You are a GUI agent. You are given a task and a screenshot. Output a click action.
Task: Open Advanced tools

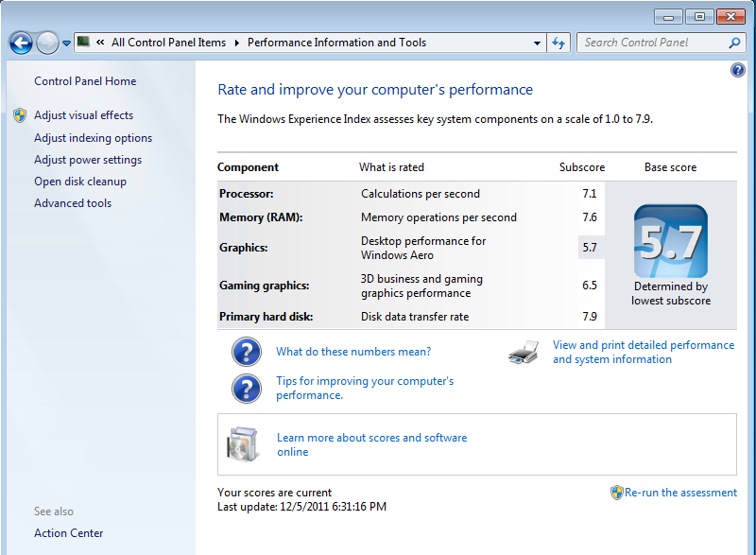(73, 203)
